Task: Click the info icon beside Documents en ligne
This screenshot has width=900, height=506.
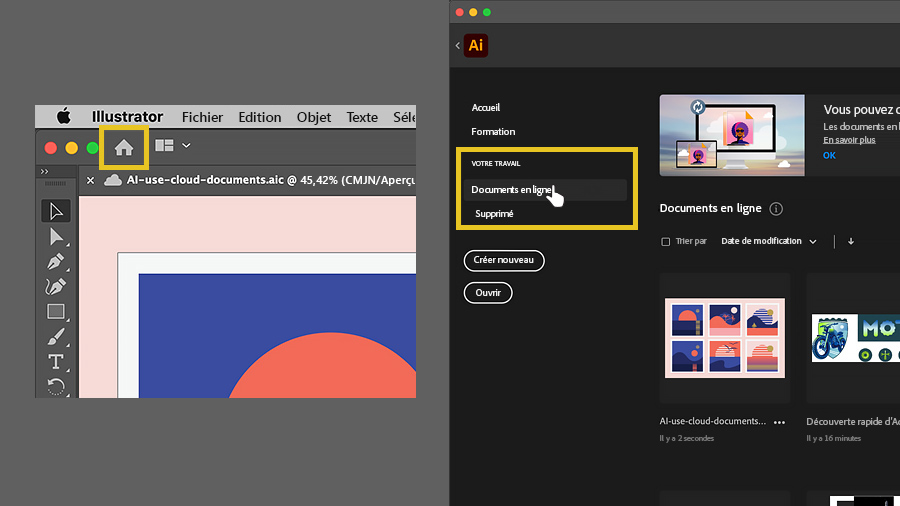Action: point(776,209)
